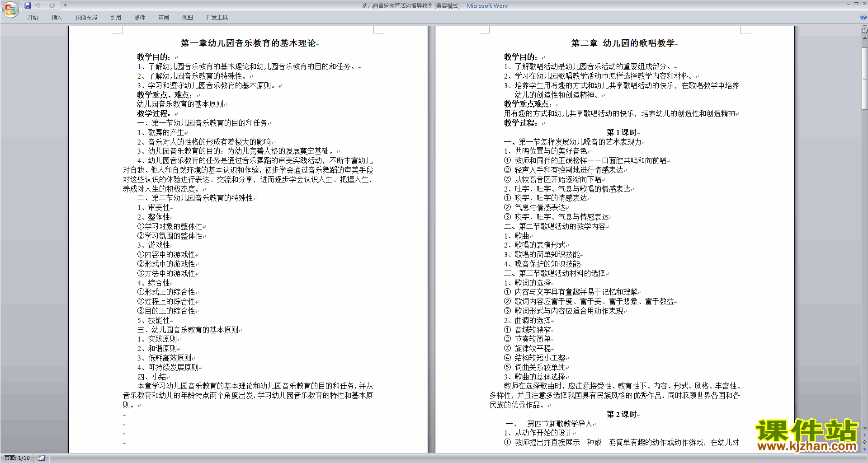
Task: Open the 开发工具 tab
Action: click(217, 17)
